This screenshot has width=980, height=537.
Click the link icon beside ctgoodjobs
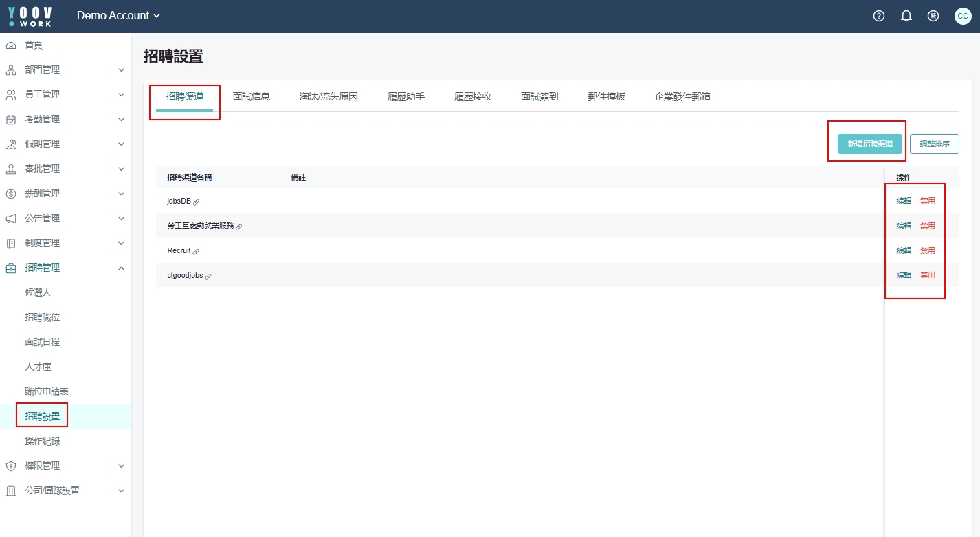[208, 276]
